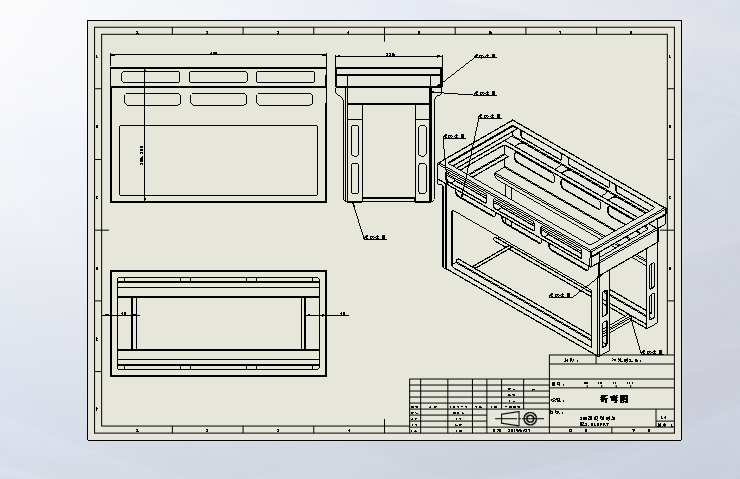Click the date cell in the title block
The height and width of the screenshot is (479, 740).
[x=519, y=430]
